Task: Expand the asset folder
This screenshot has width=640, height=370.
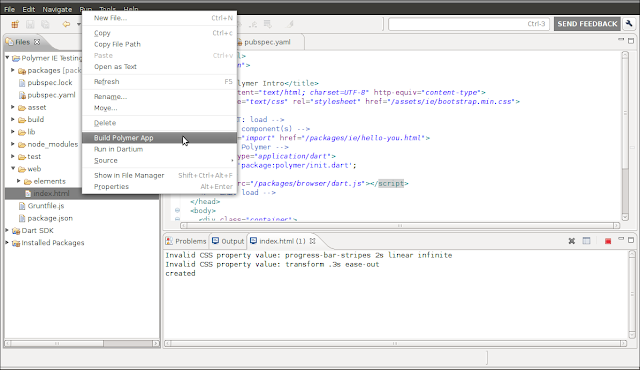Action: pyautogui.click(x=13, y=107)
